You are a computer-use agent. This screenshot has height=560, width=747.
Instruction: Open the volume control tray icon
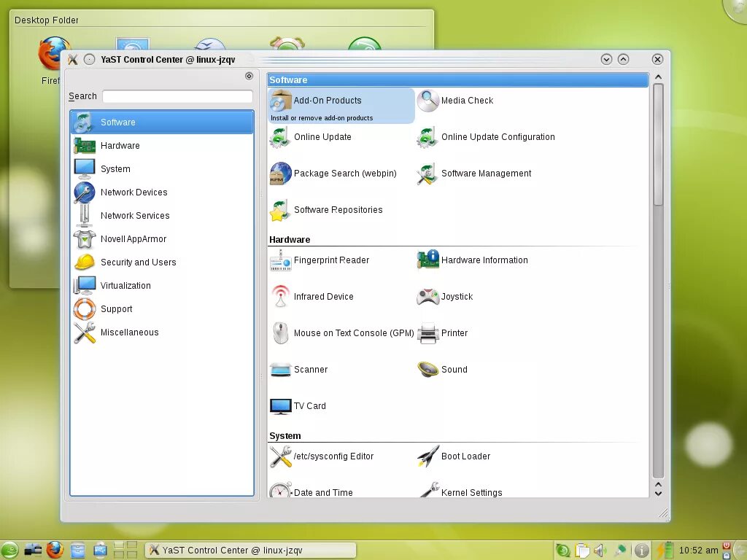point(600,551)
